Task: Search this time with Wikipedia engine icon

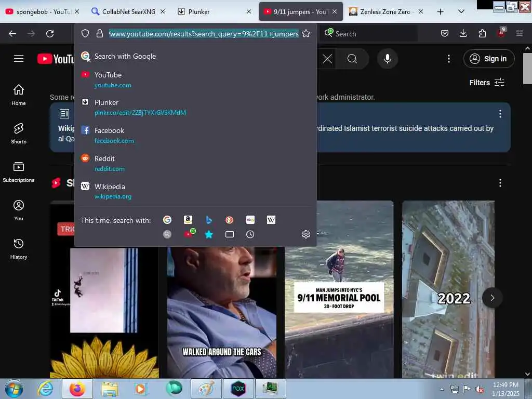Action: coord(271,220)
